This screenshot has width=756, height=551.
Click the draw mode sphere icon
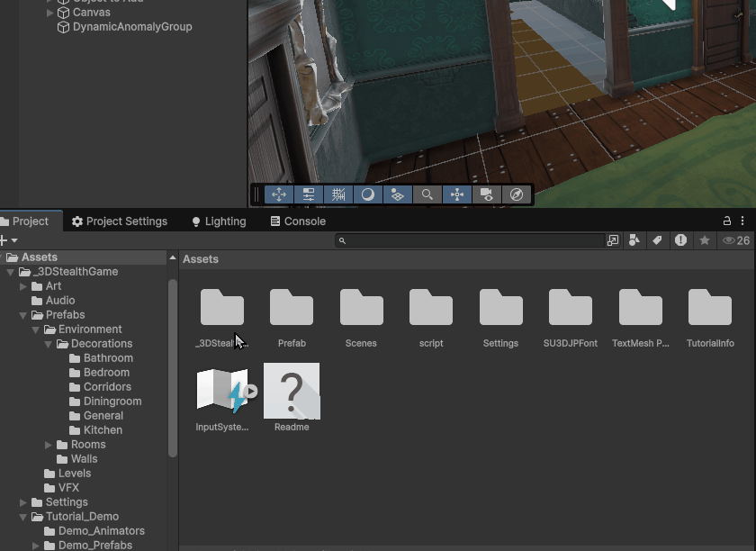click(x=368, y=194)
